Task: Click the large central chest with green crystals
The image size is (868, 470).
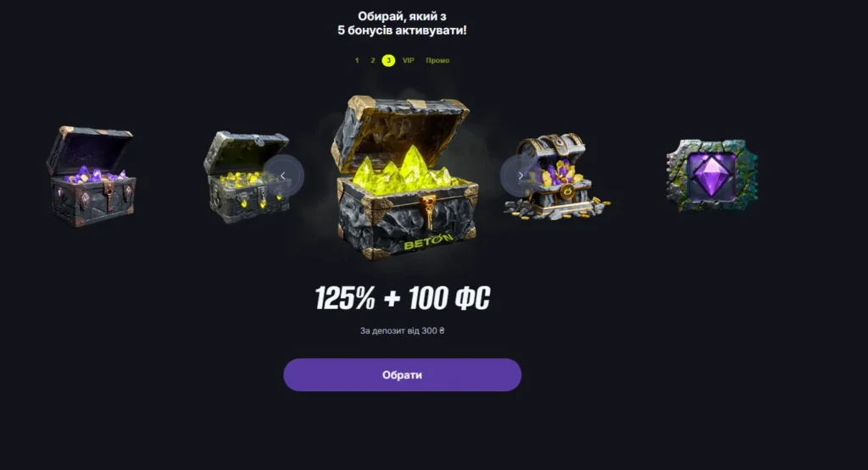Action: click(x=404, y=177)
